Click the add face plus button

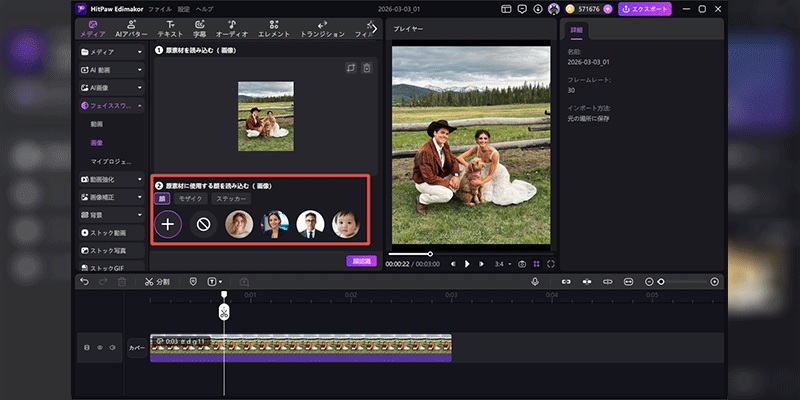click(168, 224)
